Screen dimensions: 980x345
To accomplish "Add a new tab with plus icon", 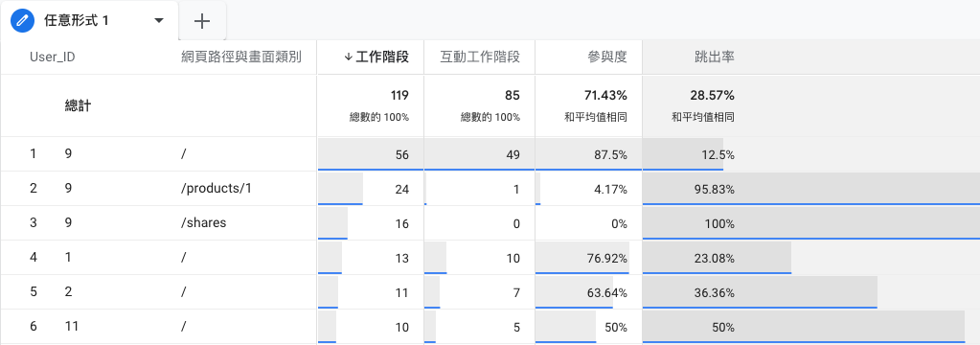I will pos(202,21).
